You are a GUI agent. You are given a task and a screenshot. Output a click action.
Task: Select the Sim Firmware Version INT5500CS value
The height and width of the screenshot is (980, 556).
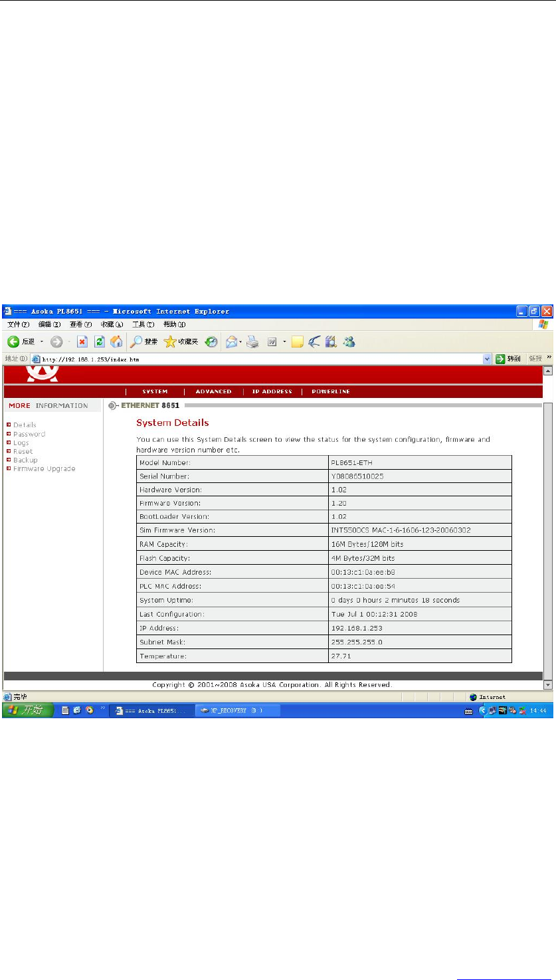[401, 530]
